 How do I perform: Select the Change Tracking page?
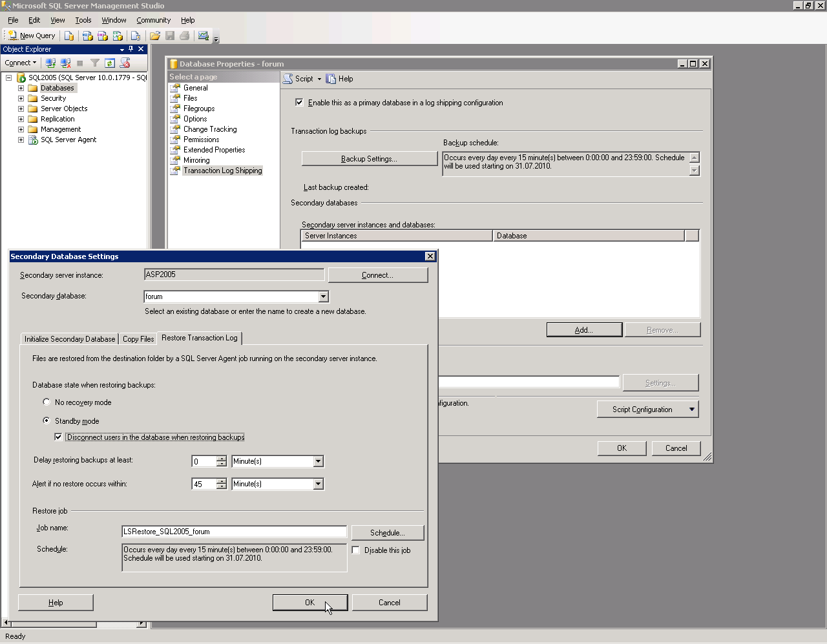(210, 129)
